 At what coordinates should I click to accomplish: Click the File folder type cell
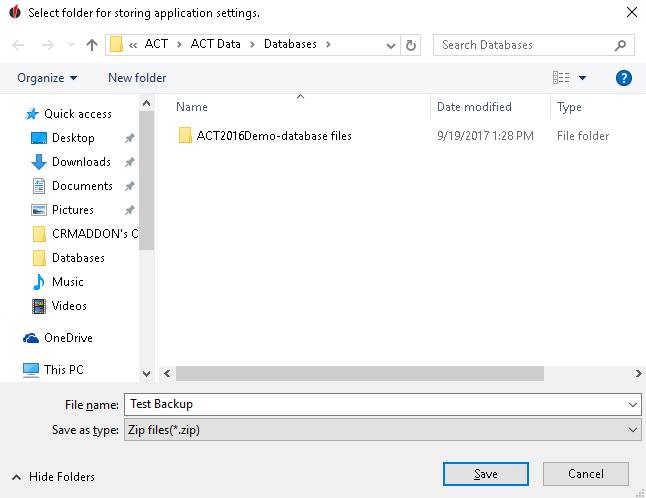pos(583,136)
